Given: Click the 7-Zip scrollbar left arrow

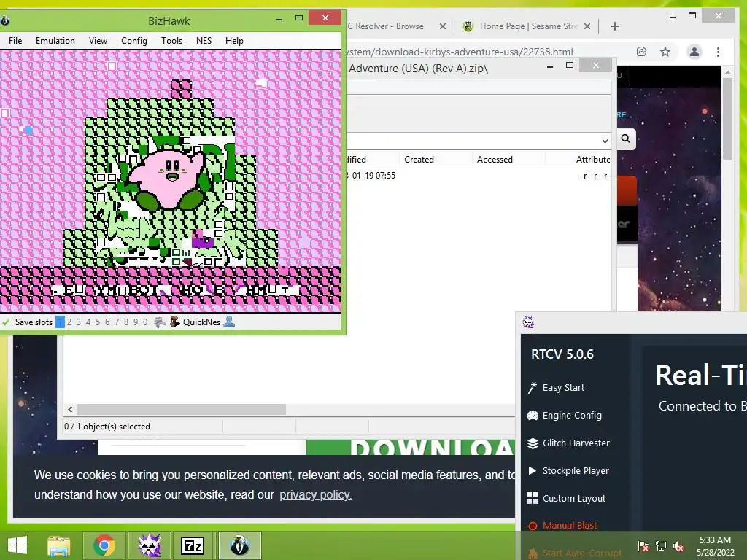Looking at the screenshot, I should coord(71,410).
